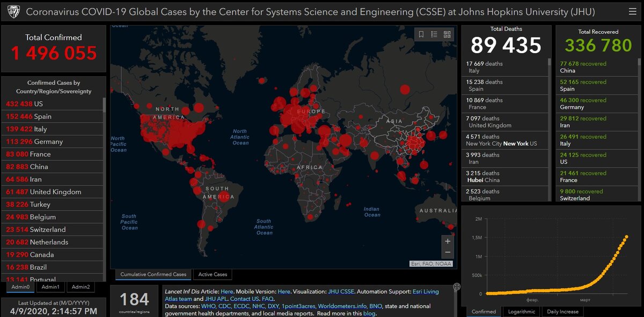Click Hubei China 3 215 deaths entry
Screen dimensions: 644x317
click(504, 176)
